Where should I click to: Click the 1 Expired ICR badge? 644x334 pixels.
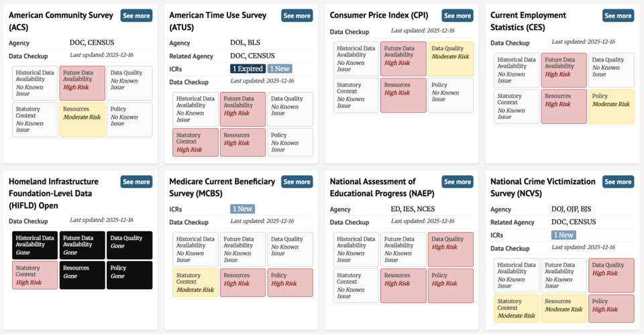(x=248, y=68)
